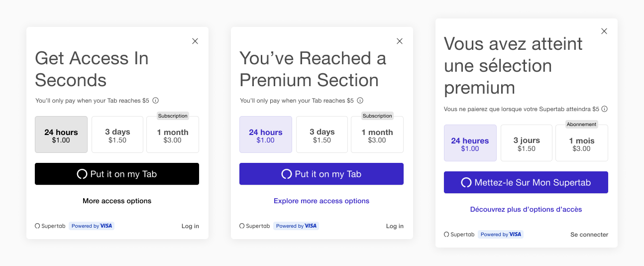Viewport: 644px width, 266px height.
Task: Click 'Se connecter' link
Action: (x=589, y=235)
